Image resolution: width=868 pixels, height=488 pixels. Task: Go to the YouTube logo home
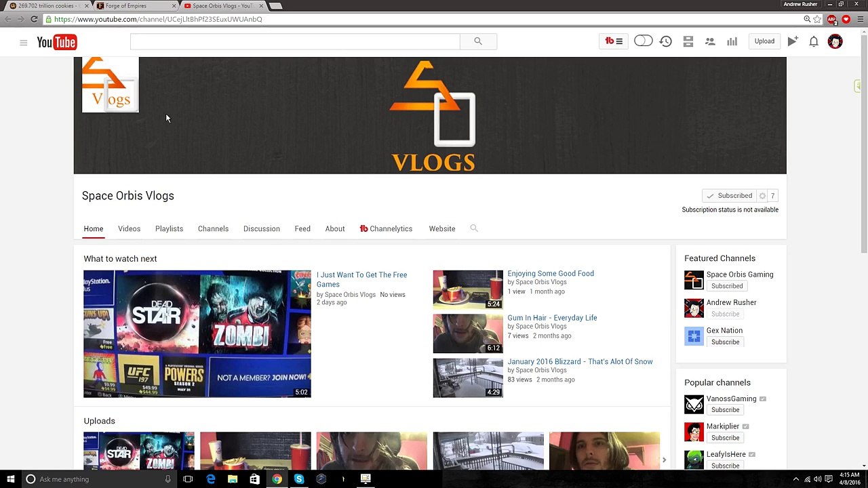pos(56,43)
